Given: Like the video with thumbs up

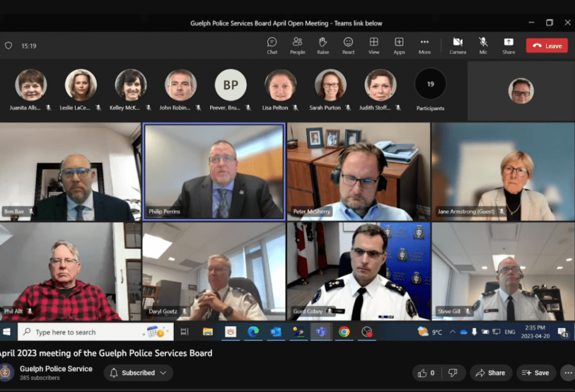Looking at the screenshot, I should pos(426,372).
